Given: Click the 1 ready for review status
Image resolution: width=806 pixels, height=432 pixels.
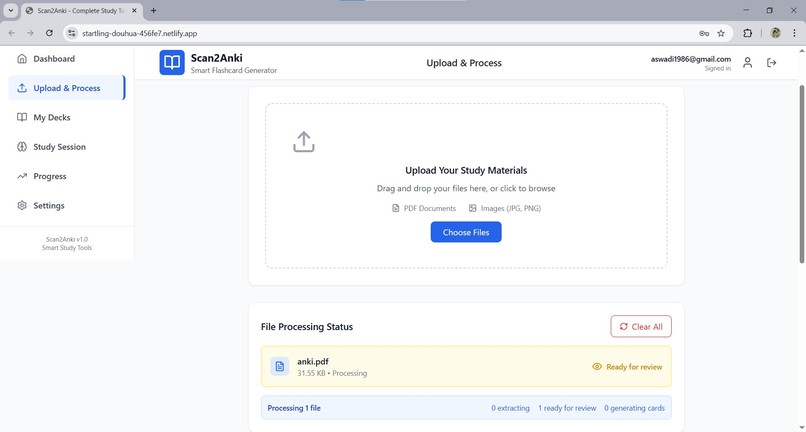Looking at the screenshot, I should click(x=567, y=408).
